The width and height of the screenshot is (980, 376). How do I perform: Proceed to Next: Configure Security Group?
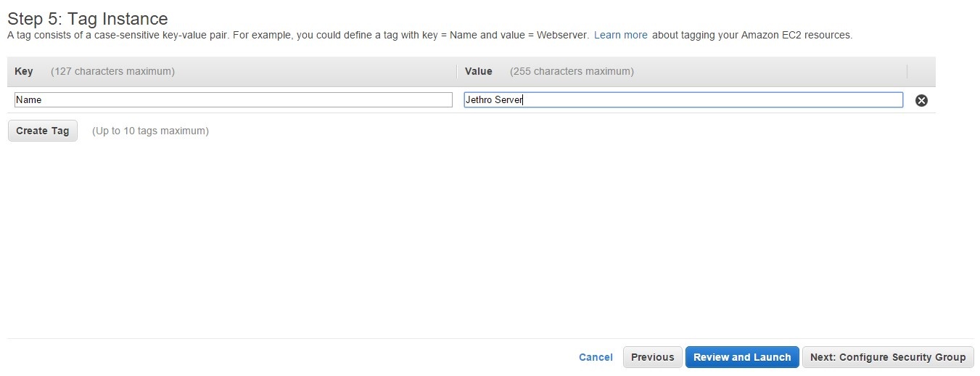(888, 357)
